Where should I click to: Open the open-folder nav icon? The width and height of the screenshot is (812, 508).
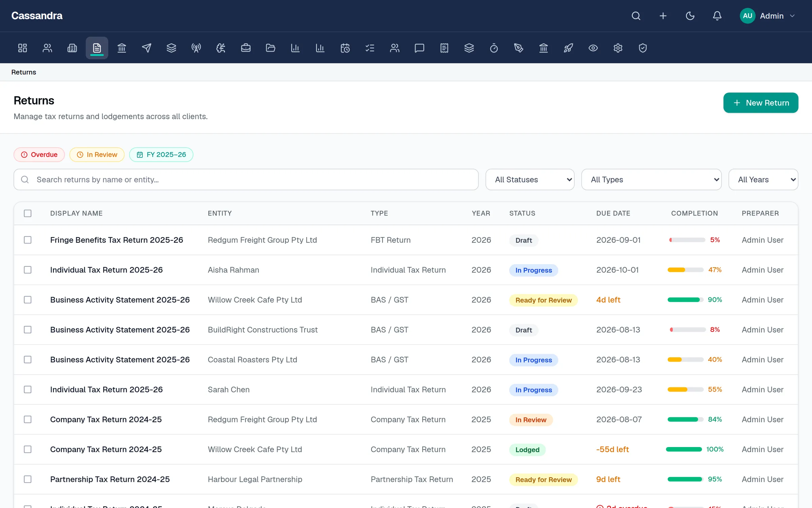pyautogui.click(x=270, y=48)
